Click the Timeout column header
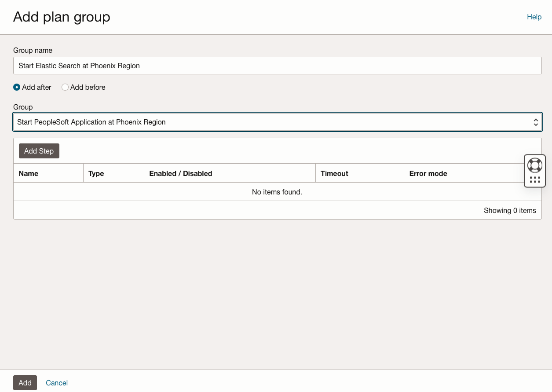The image size is (552, 392). tap(334, 173)
